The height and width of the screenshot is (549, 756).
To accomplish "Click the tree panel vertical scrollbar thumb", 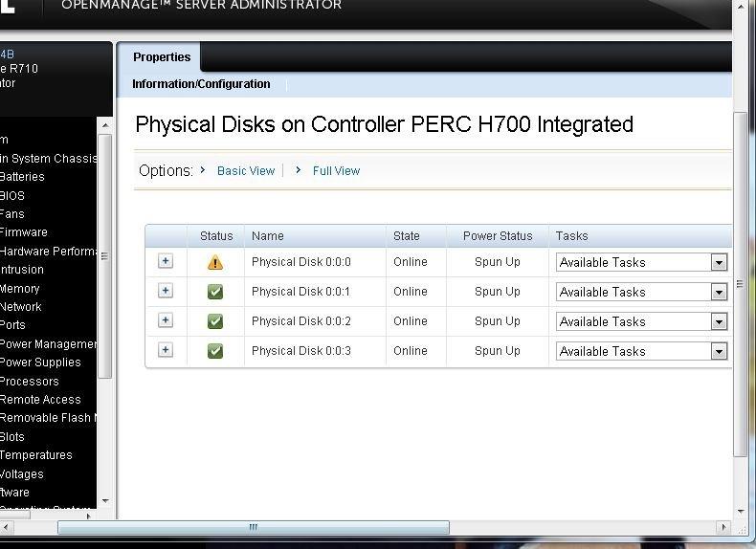I will click(105, 256).
